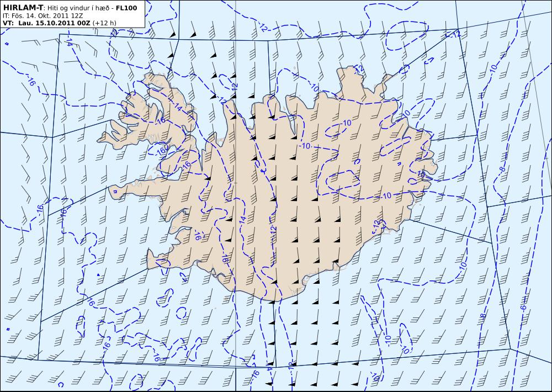Viewport: 552px width, 392px height.
Task: Select the 'Hiti og vindur í hæð' description
Action: coord(79,8)
